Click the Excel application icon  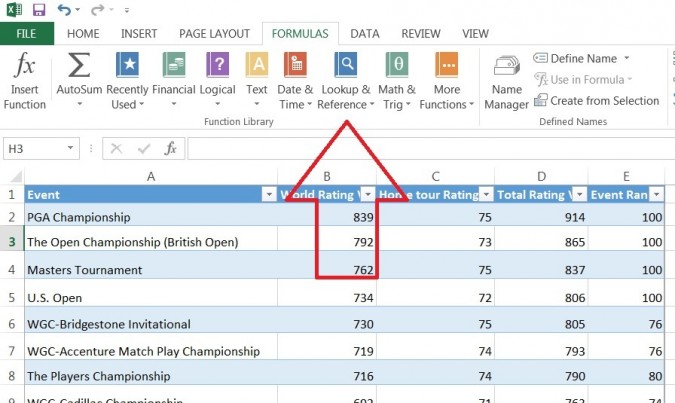[14, 9]
